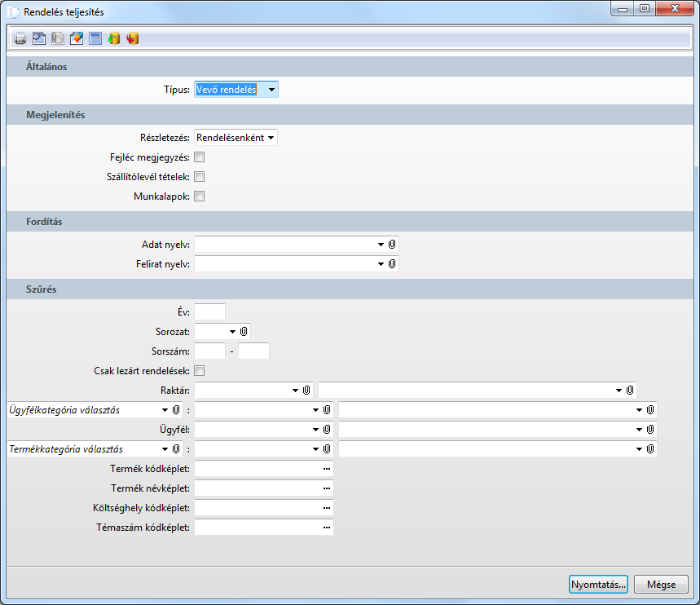
Task: Click the paperclip icon next to Adat nyelv
Action: [x=392, y=244]
